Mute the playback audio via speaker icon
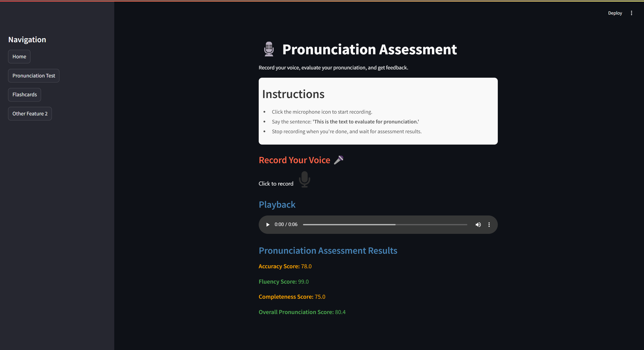This screenshot has width=644, height=350. click(478, 224)
